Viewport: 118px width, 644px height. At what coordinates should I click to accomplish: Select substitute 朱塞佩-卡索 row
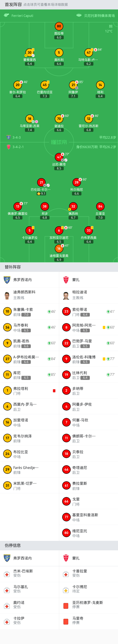pos(29,312)
